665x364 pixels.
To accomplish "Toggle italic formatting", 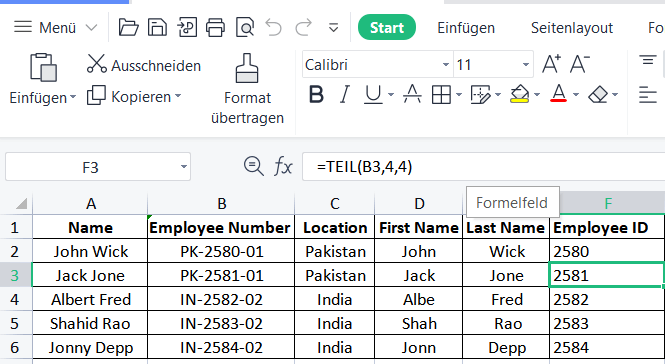I will click(345, 94).
